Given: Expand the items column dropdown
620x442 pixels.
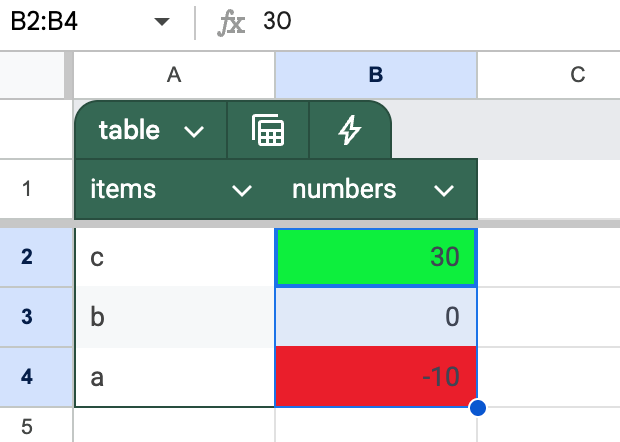Looking at the screenshot, I should (x=242, y=191).
